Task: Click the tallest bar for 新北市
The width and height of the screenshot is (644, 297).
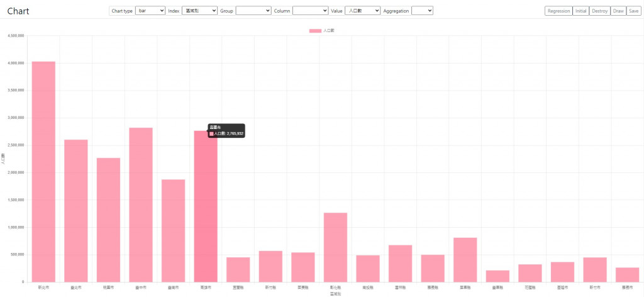Action: point(43,172)
